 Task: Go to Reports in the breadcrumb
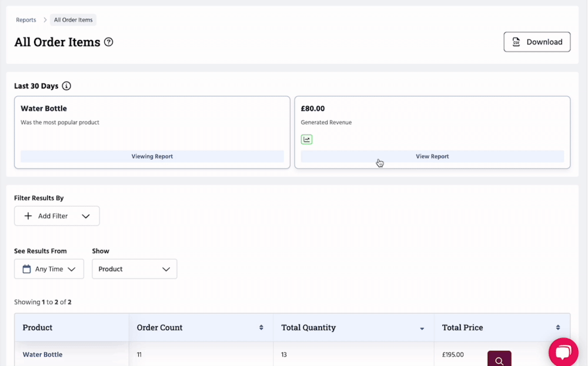pyautogui.click(x=26, y=20)
